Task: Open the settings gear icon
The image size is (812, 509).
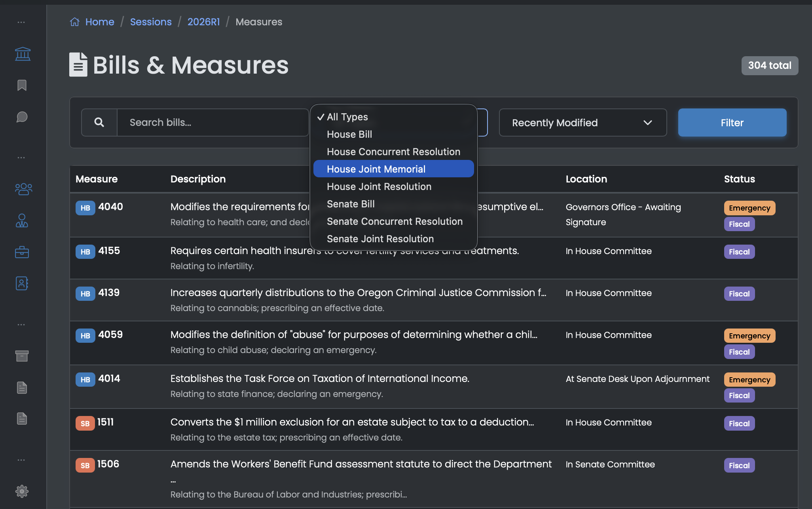Action: (22, 491)
